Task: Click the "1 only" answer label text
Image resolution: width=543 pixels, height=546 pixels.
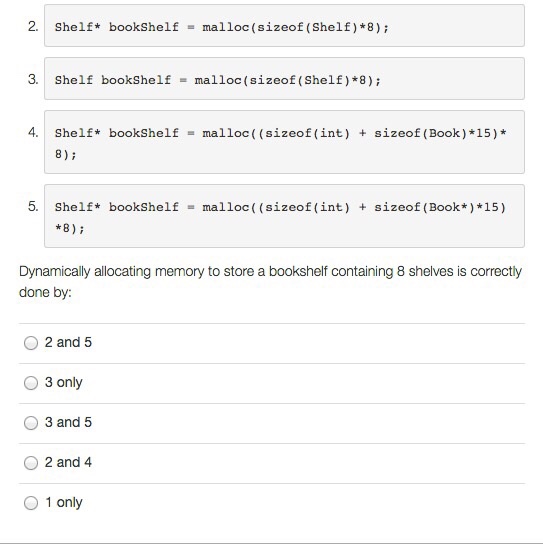Action: 64,503
